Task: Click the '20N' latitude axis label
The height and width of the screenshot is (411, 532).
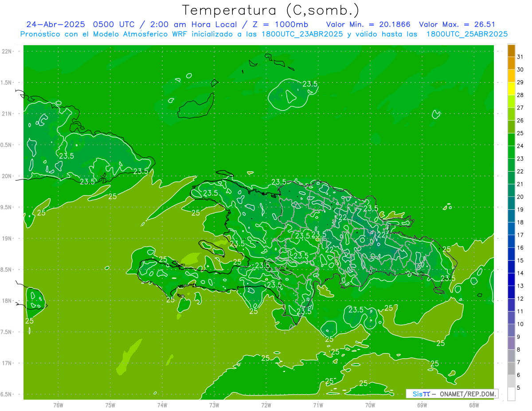Action: coord(7,176)
